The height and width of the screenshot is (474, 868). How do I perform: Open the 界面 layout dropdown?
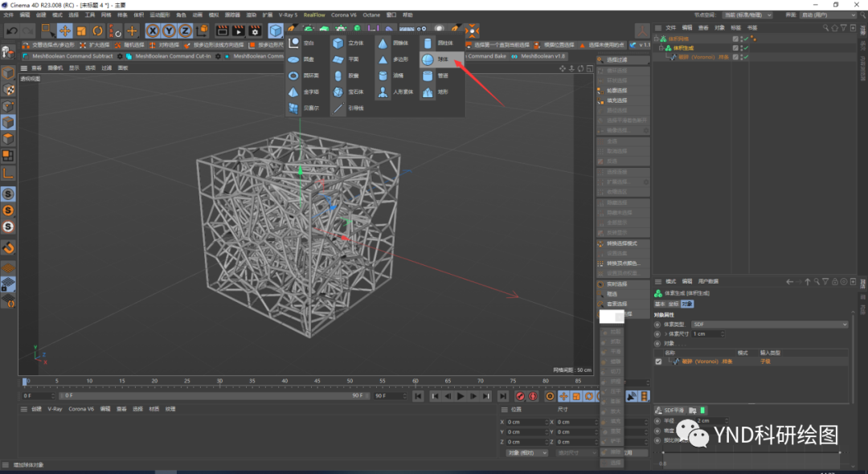[x=828, y=15]
